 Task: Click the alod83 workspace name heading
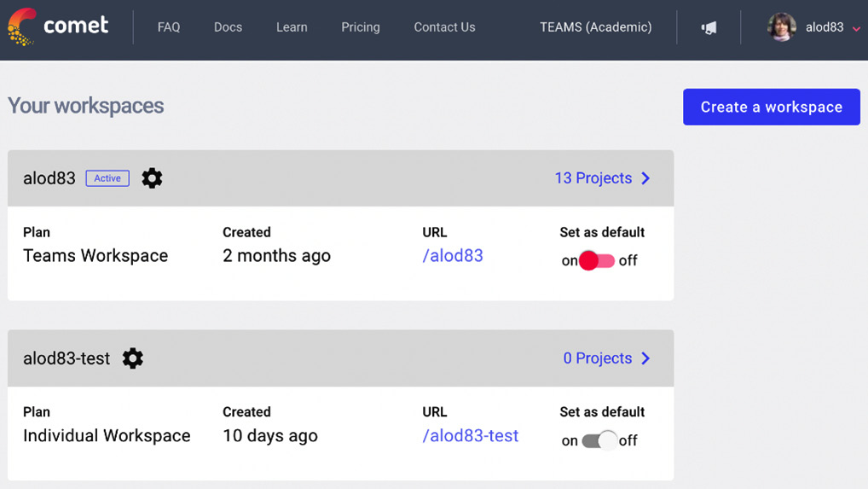[x=49, y=178]
